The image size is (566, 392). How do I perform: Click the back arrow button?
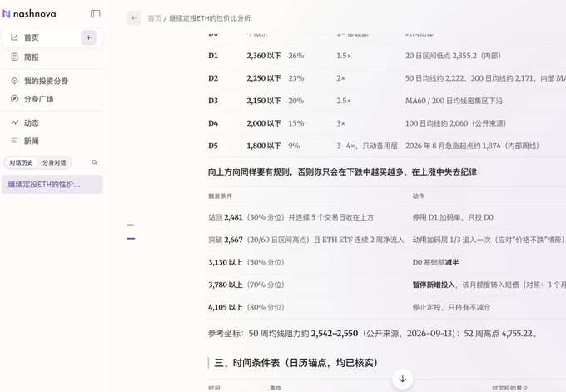(x=134, y=18)
